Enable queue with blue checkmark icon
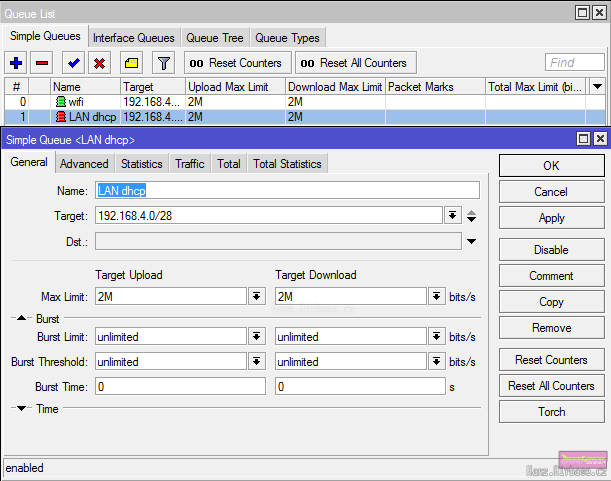The width and height of the screenshot is (611, 481). pos(74,63)
